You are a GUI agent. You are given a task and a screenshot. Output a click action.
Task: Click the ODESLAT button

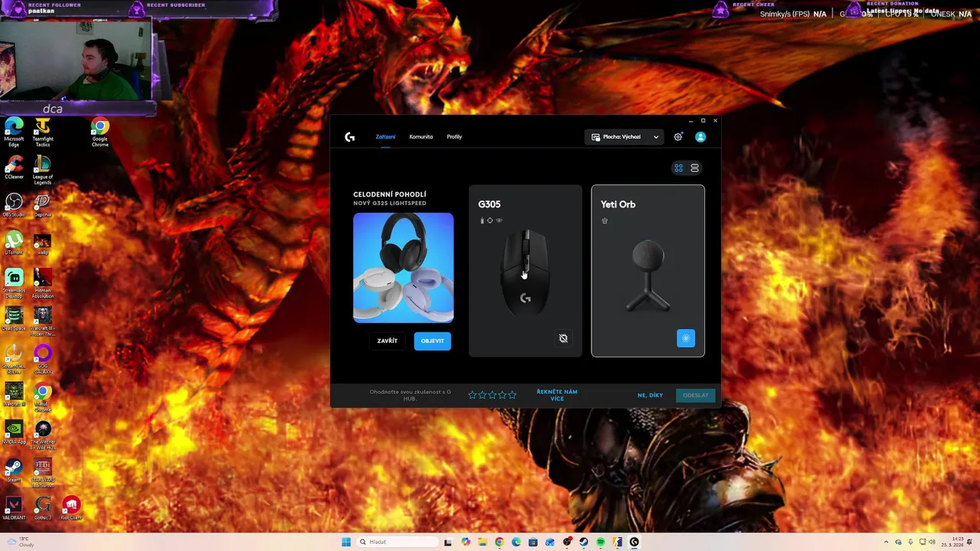tap(695, 395)
